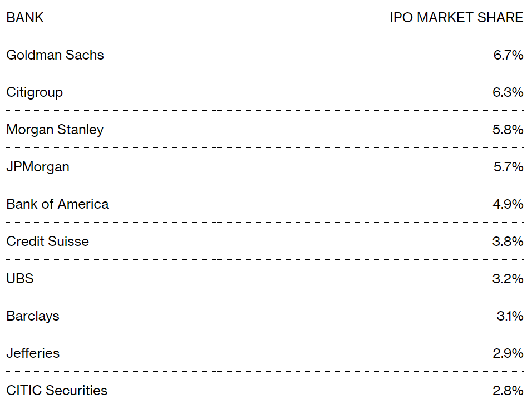Select the Citigroup row label
Viewport: 532px width, 409px height.
(x=35, y=92)
